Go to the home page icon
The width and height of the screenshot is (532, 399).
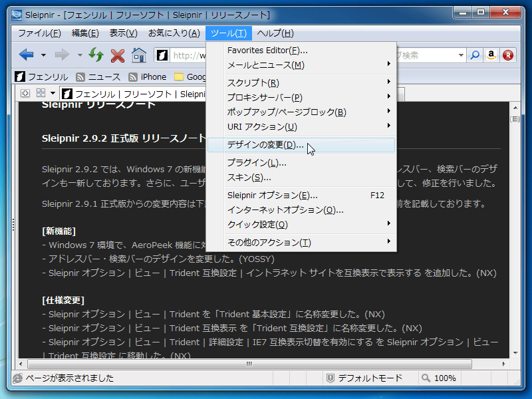click(139, 55)
